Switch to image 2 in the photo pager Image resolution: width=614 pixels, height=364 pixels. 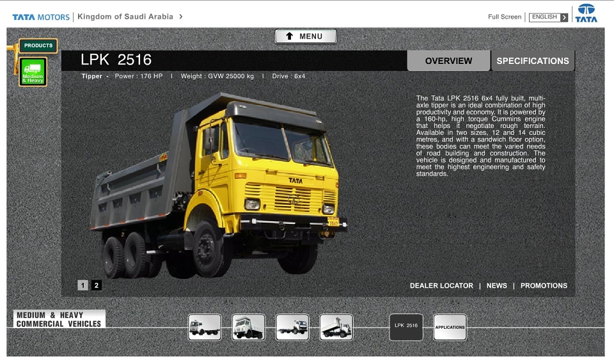point(97,285)
